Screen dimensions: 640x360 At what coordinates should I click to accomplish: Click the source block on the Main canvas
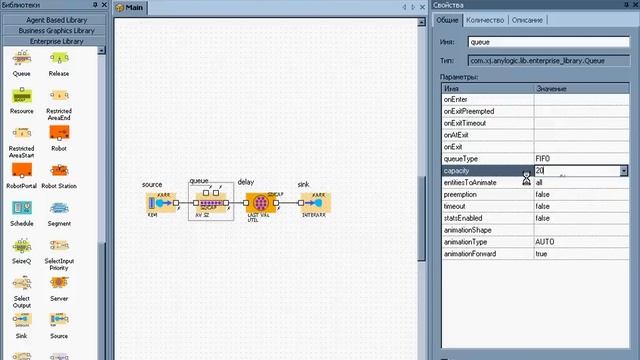(x=161, y=203)
